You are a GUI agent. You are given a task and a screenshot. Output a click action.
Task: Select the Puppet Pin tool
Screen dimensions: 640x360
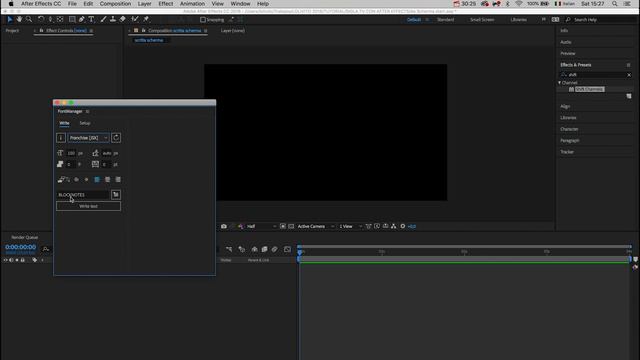pyautogui.click(x=146, y=19)
